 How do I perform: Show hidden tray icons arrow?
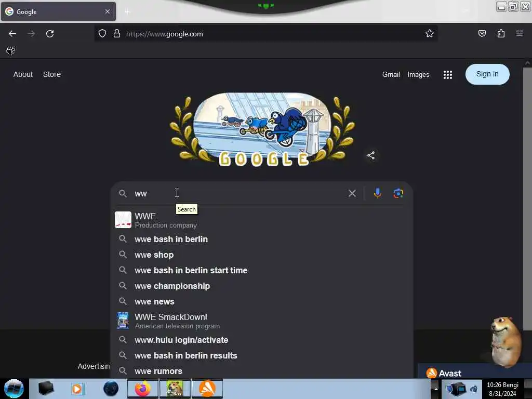pos(436,389)
